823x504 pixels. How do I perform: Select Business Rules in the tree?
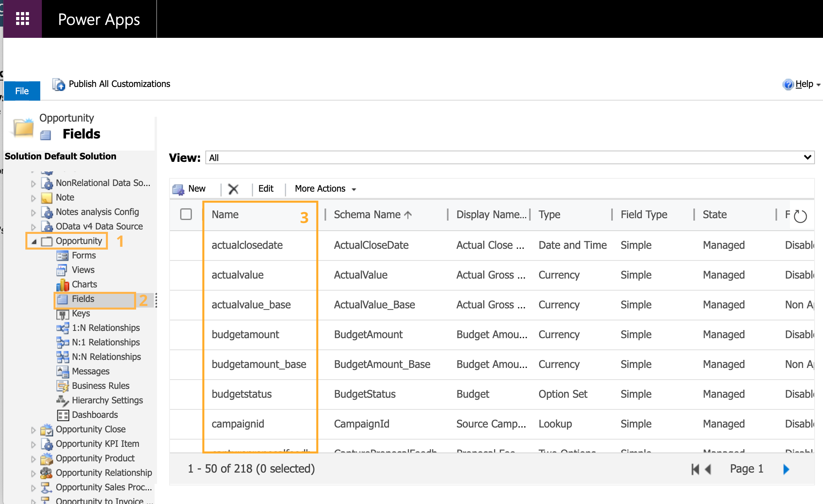100,386
